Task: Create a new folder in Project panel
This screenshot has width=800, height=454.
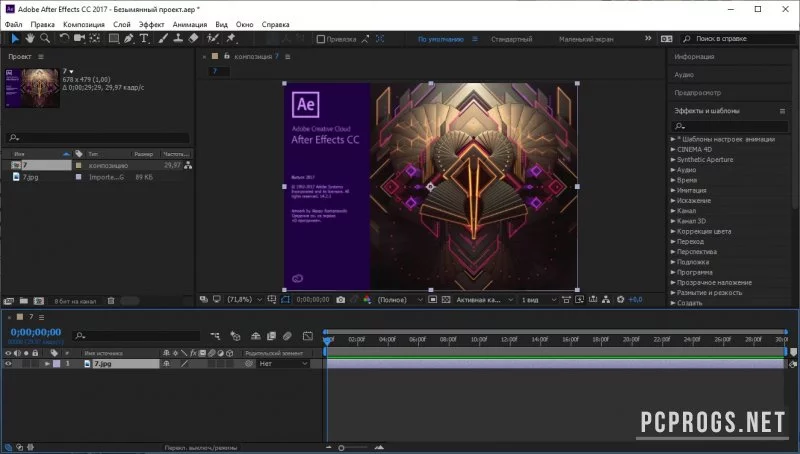Action: coord(23,301)
